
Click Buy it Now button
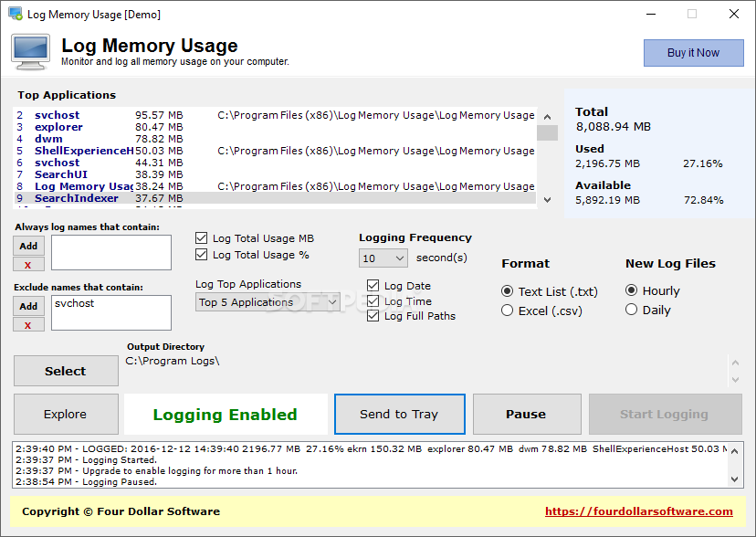pos(693,53)
